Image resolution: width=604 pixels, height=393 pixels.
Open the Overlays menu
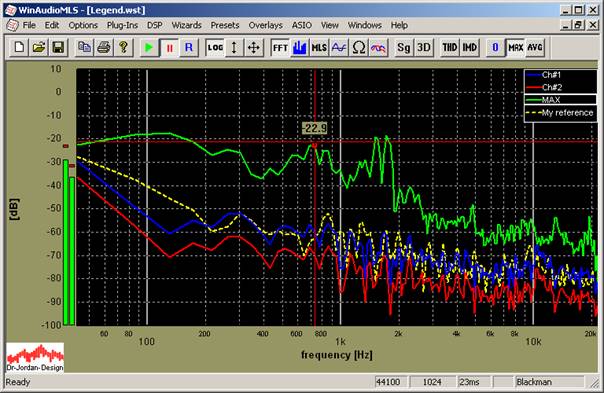click(265, 25)
